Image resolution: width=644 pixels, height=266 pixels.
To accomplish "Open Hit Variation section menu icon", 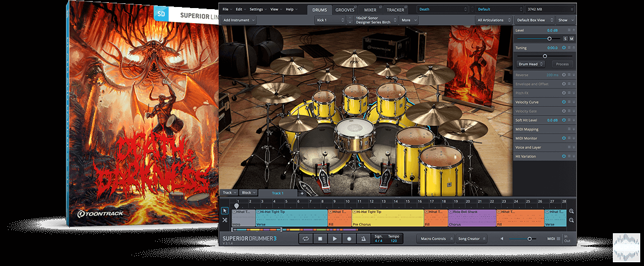I will 569,156.
